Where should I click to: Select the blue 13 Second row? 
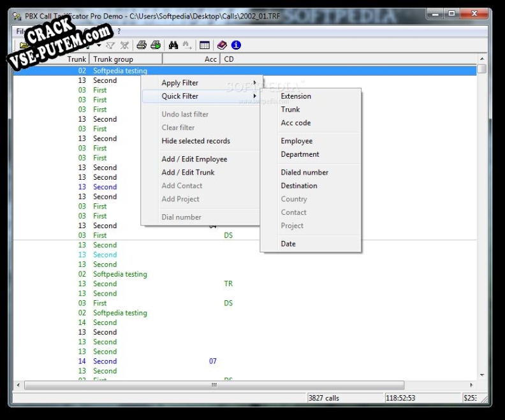tap(245, 187)
